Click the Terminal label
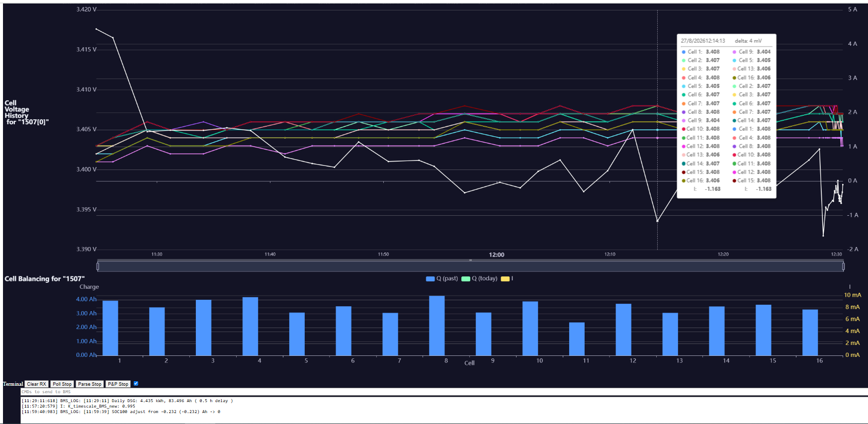Image resolution: width=868 pixels, height=424 pixels. 13,384
